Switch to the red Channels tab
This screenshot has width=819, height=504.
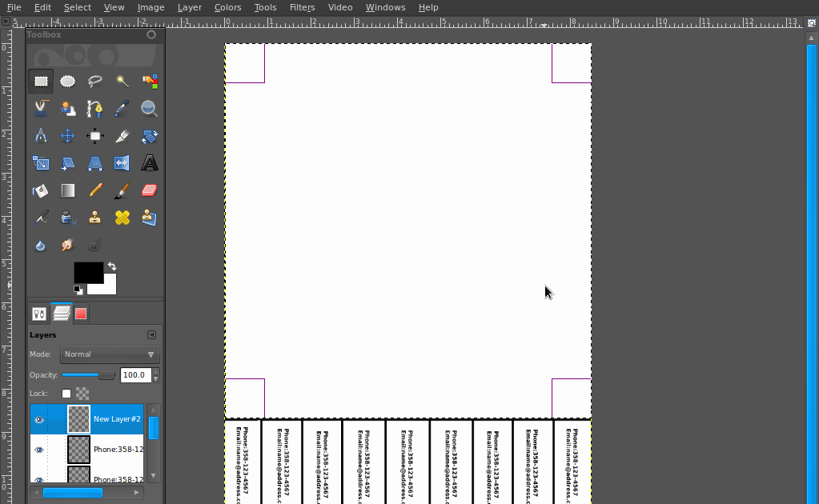(x=81, y=314)
